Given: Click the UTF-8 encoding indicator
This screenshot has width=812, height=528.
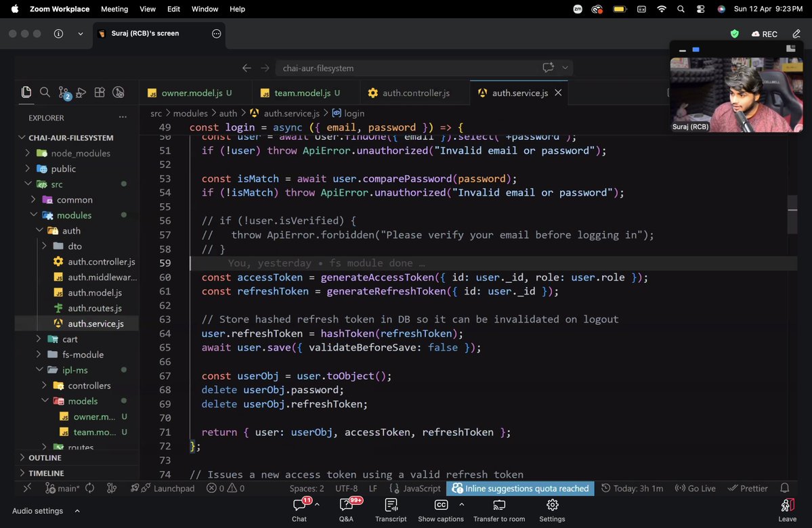Looking at the screenshot, I should (347, 488).
